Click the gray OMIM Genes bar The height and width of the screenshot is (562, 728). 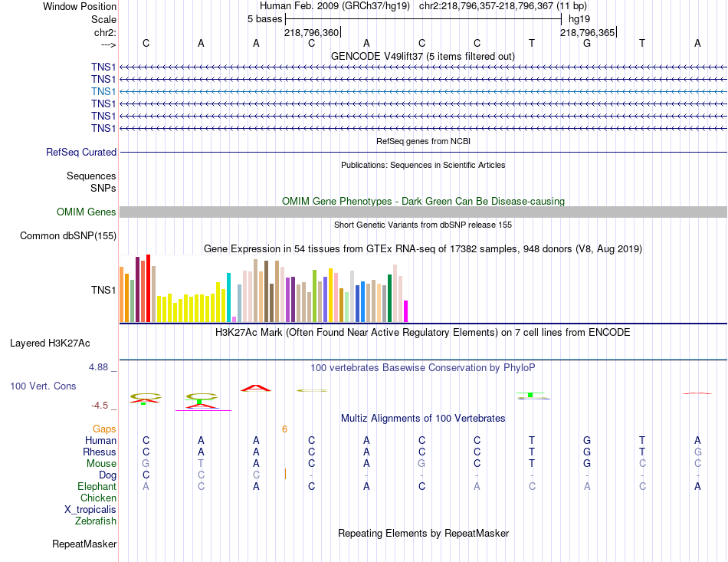(423, 212)
